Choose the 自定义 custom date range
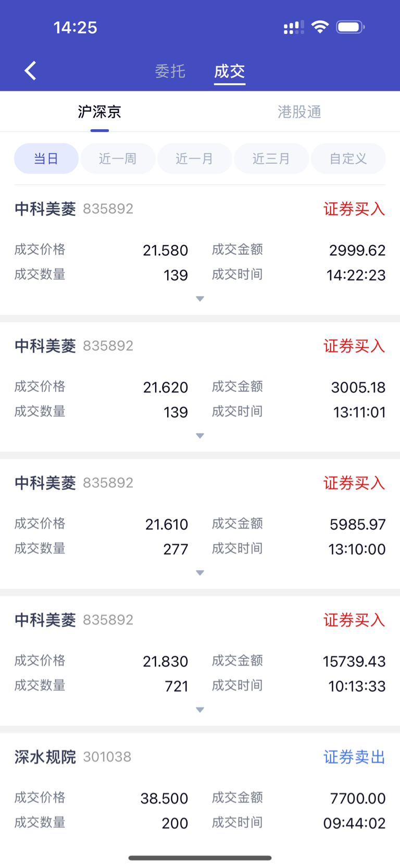400x868 pixels. point(348,158)
